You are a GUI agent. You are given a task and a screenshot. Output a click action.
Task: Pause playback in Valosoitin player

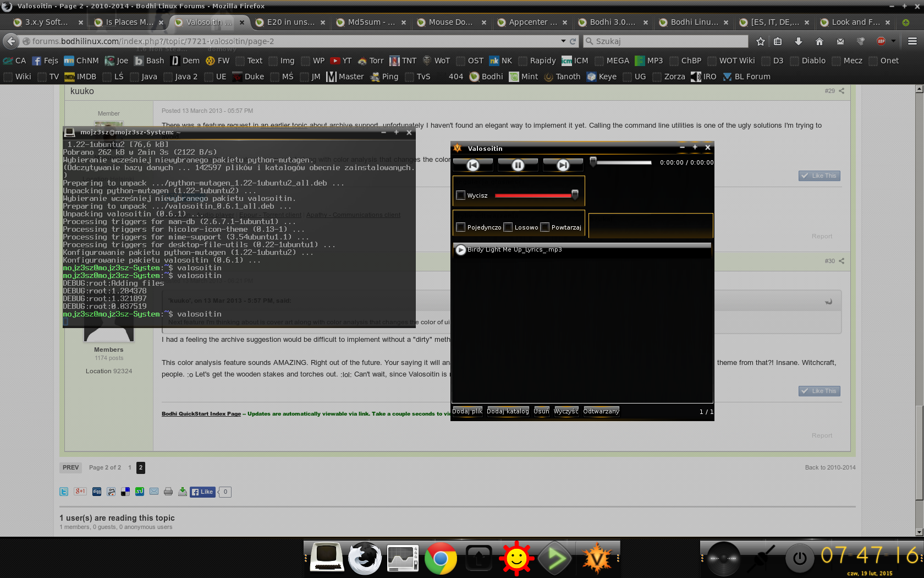(518, 165)
